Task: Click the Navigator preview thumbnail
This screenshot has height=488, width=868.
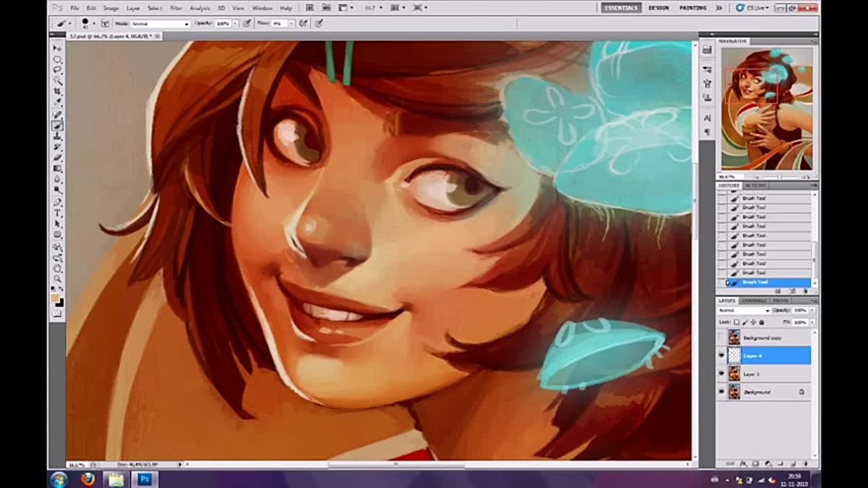Action: tap(766, 108)
